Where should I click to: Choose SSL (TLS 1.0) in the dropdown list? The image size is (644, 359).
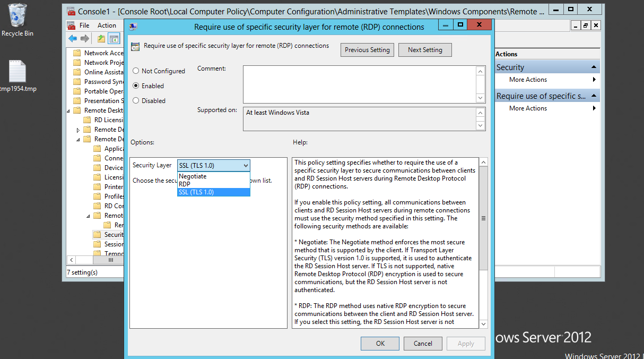click(214, 192)
